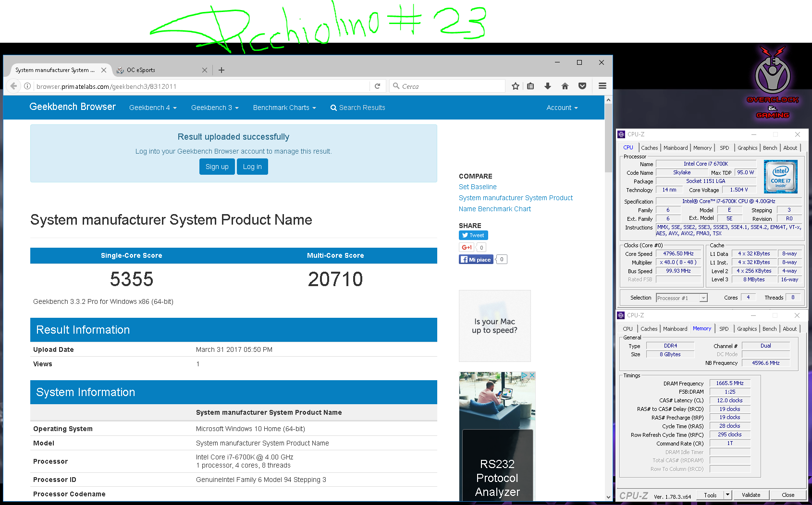Open the Account dropdown

(562, 108)
